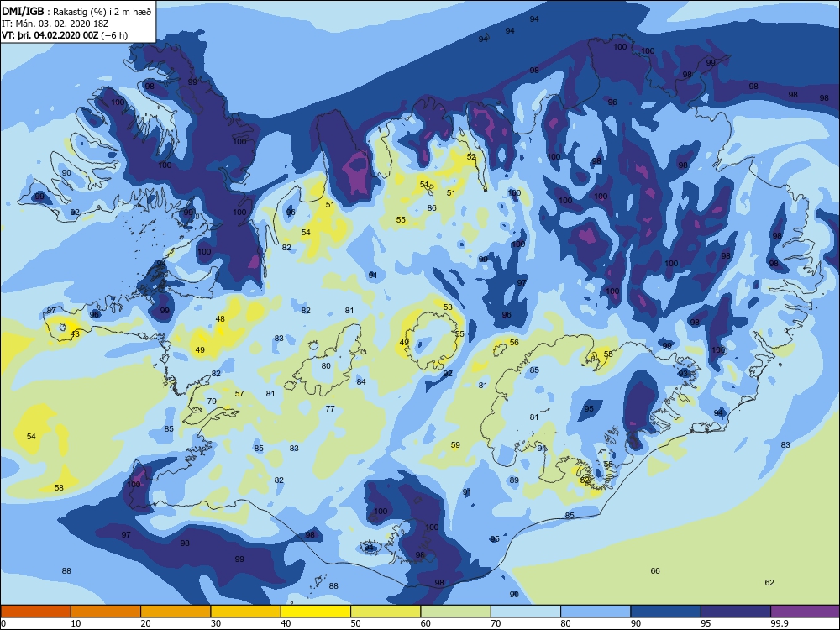Click the '70' legend scale label
Image resolution: width=840 pixels, height=630 pixels.
point(496,623)
